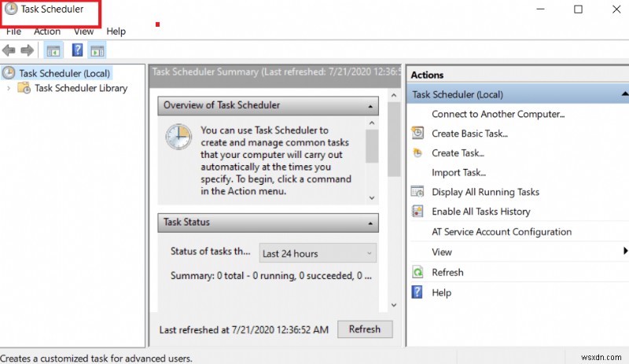This screenshot has width=629, height=364.
Task: Click the overview text scroll down arrow
Action: click(372, 198)
